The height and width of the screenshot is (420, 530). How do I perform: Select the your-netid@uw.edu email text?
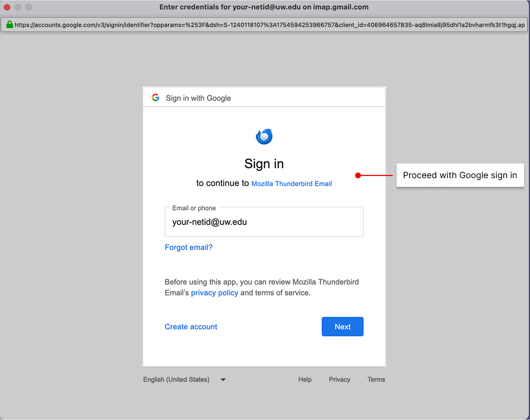click(209, 222)
